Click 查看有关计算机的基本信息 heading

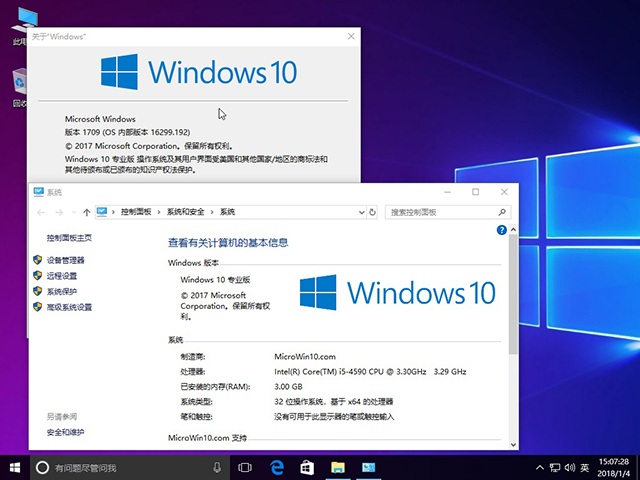point(228,243)
